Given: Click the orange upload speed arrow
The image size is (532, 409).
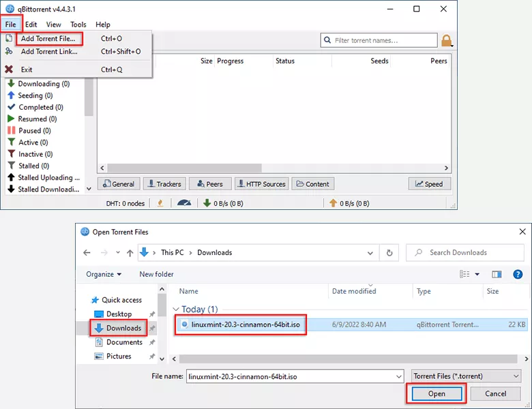Looking at the screenshot, I should tap(333, 203).
